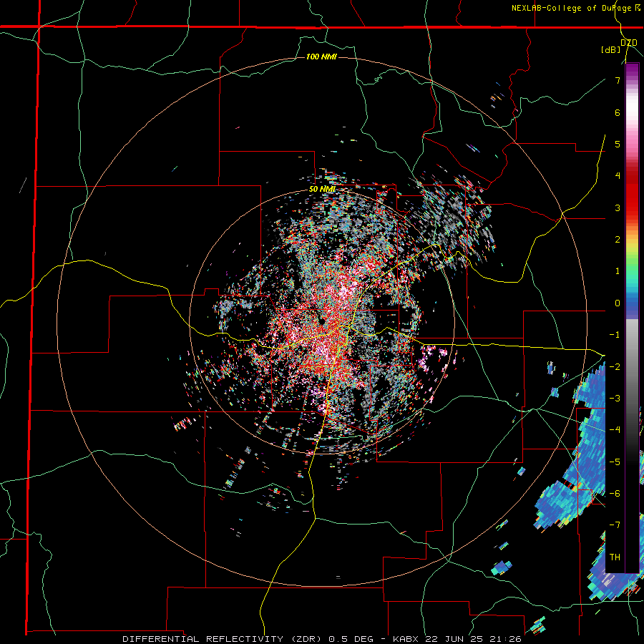Click the TH label on the color scale

pyautogui.click(x=615, y=557)
